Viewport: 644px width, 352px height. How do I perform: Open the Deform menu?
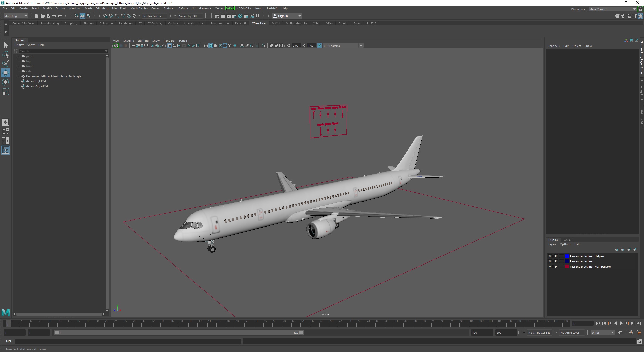point(183,8)
